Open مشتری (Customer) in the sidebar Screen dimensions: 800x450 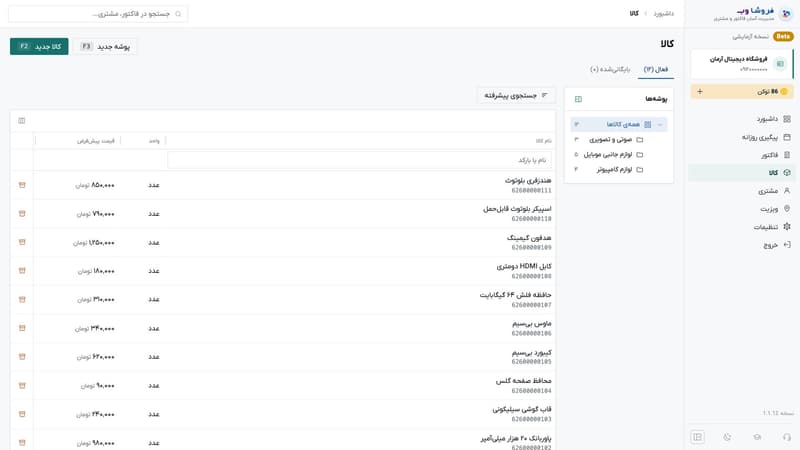pyautogui.click(x=741, y=191)
